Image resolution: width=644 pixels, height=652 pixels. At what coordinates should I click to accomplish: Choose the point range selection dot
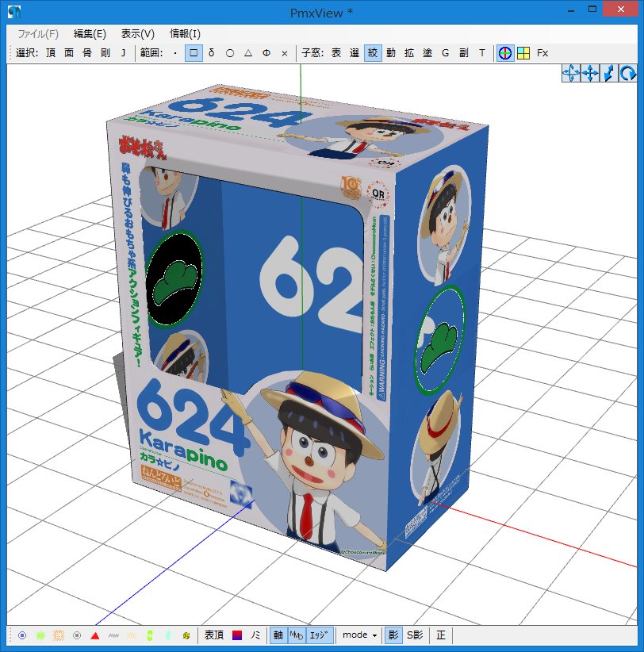(175, 53)
